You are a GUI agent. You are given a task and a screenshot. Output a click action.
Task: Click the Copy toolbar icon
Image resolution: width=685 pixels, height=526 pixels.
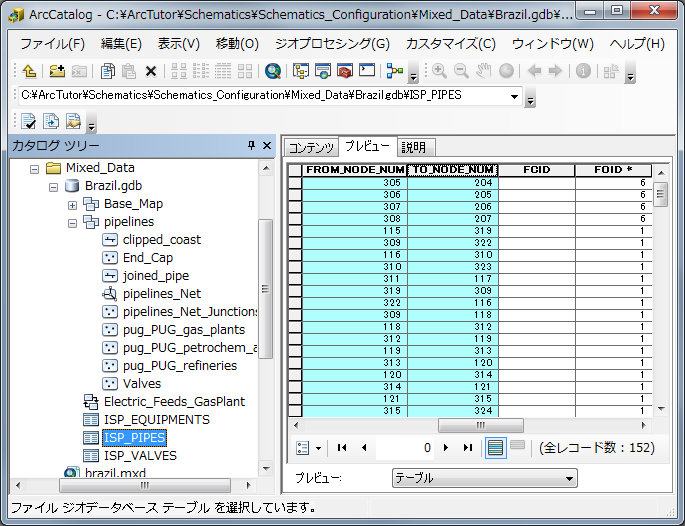[107, 71]
